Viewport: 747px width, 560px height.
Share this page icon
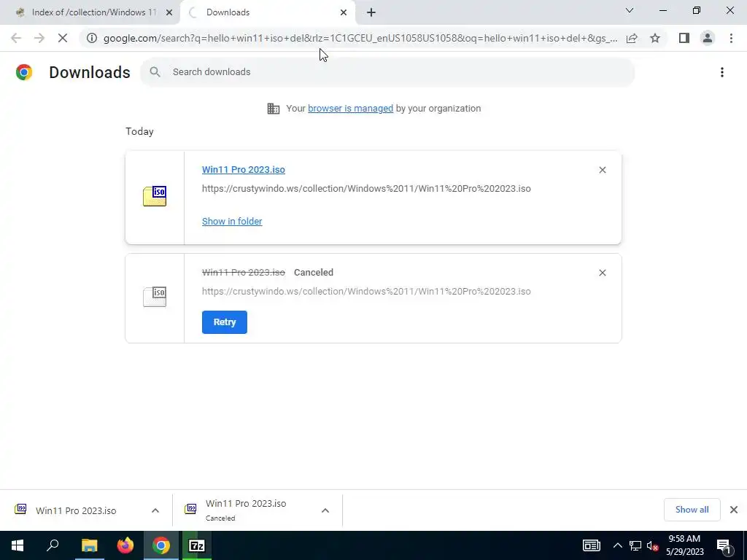pyautogui.click(x=632, y=38)
